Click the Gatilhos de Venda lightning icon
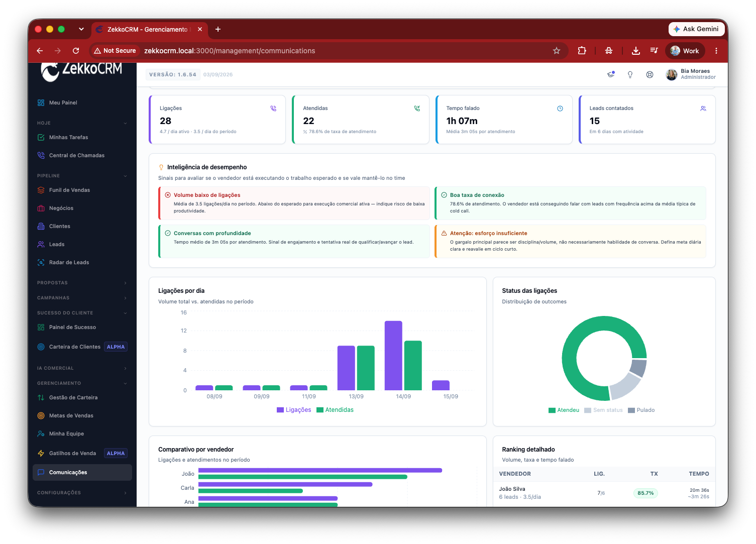Screen dimensions: 756x544 [x=41, y=453]
